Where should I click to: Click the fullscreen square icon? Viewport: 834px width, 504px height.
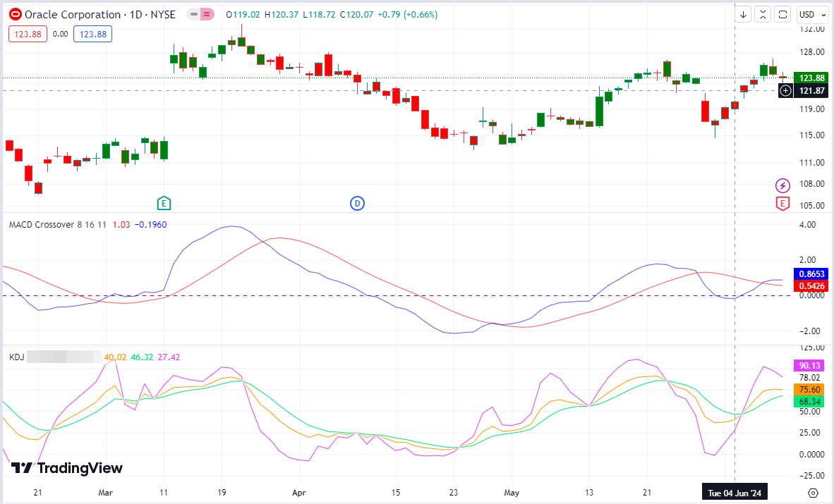click(x=782, y=14)
